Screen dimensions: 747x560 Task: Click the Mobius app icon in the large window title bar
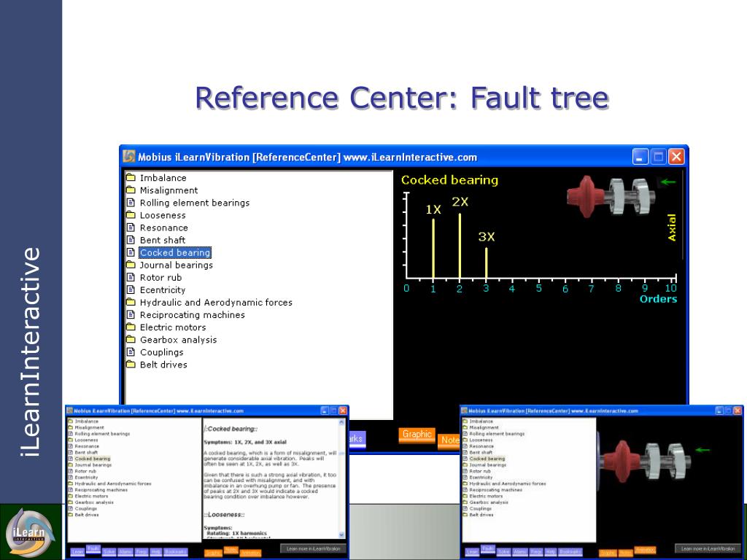(x=129, y=156)
